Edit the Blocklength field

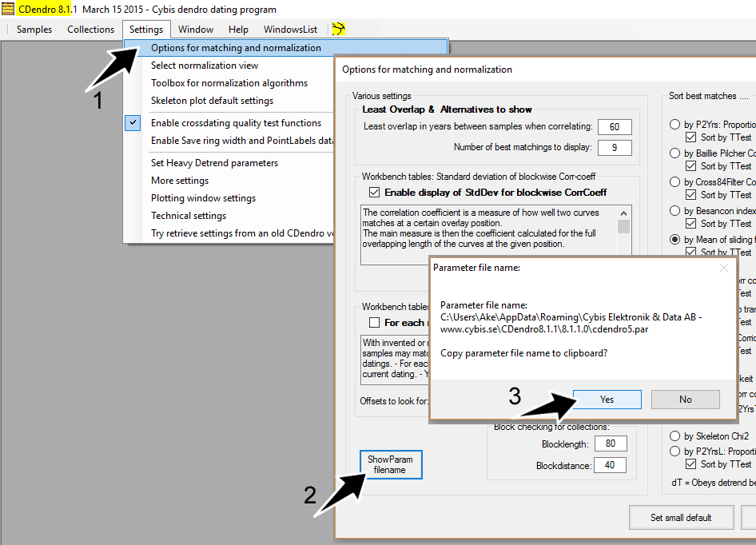click(x=611, y=444)
